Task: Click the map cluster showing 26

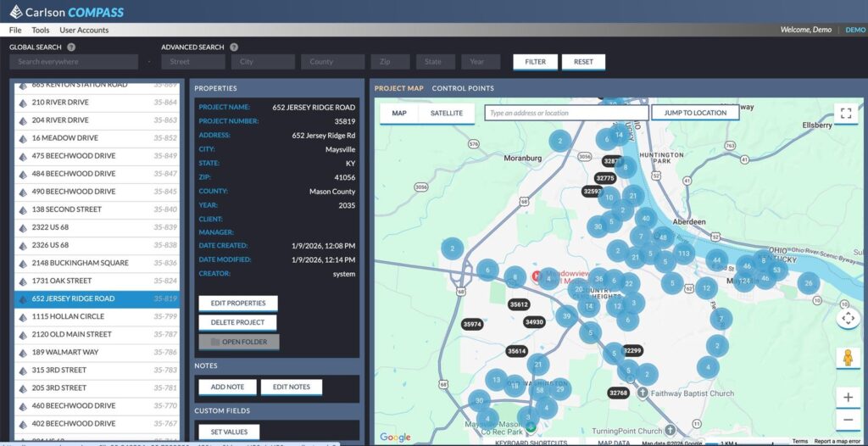Action: [x=808, y=283]
